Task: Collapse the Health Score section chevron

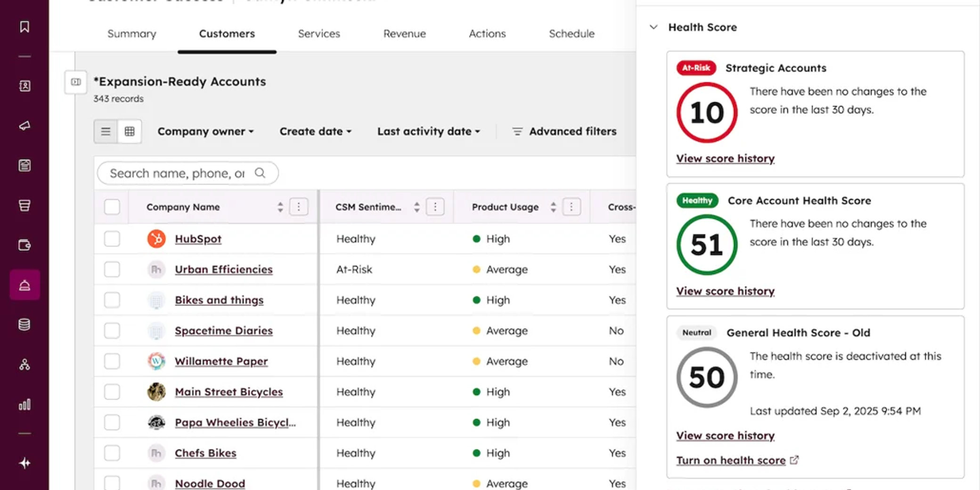Action: [x=653, y=27]
